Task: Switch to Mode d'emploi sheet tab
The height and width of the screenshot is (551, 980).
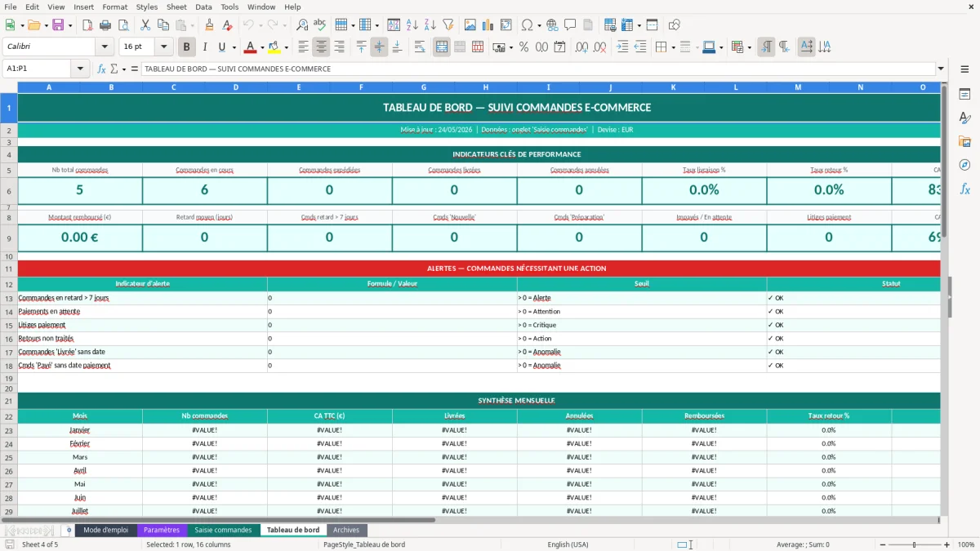Action: pyautogui.click(x=106, y=530)
